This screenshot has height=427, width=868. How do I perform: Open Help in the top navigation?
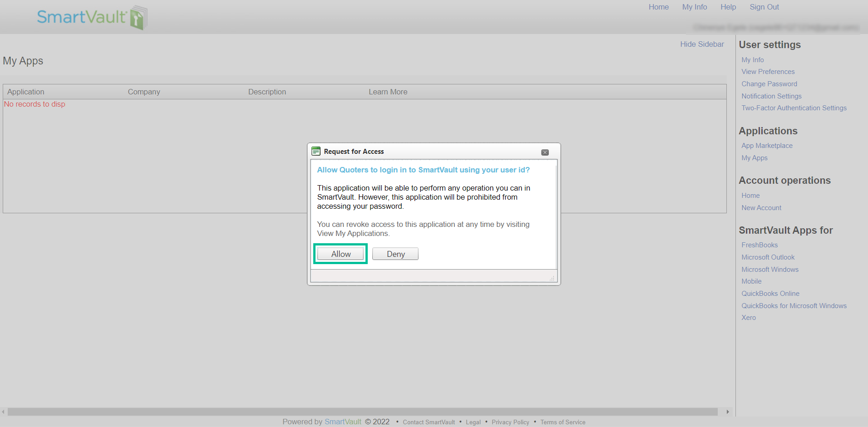(728, 7)
